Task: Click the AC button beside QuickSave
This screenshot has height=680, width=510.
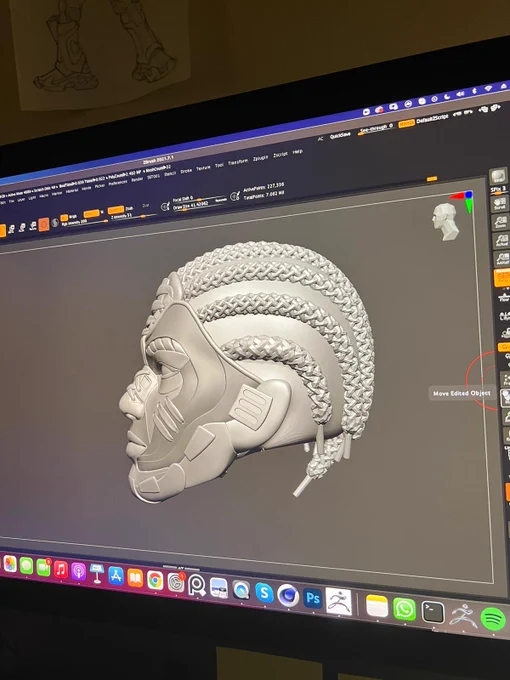Action: [320, 139]
